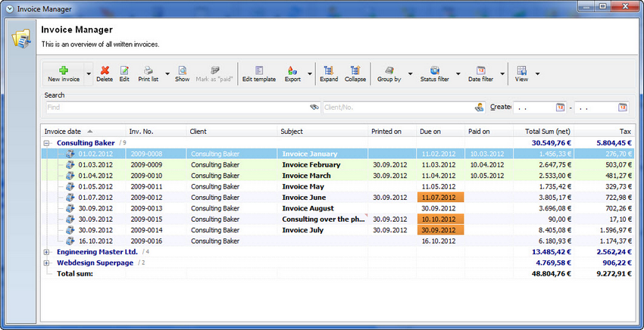
Task: Click the New invoice plus icon
Action: click(x=64, y=70)
